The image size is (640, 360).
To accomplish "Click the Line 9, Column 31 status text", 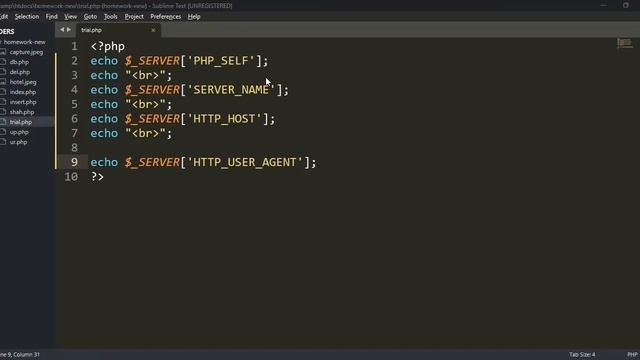I will pyautogui.click(x=20, y=354).
